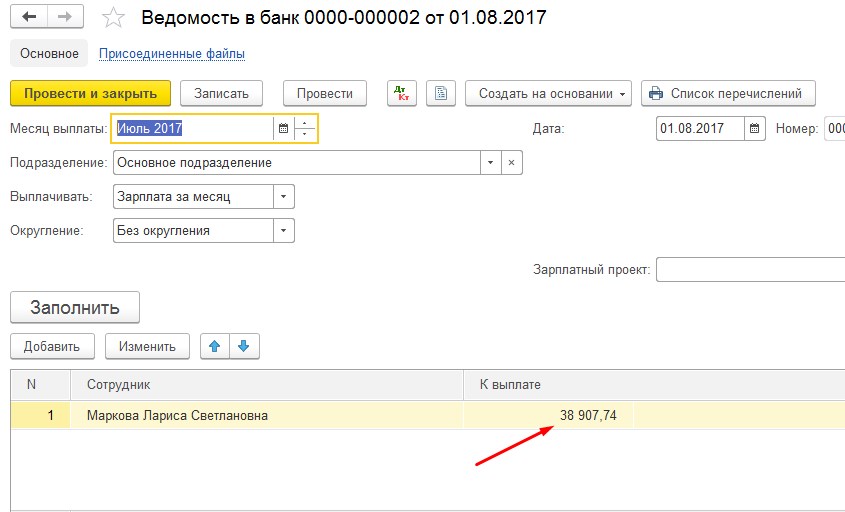
Task: Open the Список перечислений print button
Action: tap(728, 93)
